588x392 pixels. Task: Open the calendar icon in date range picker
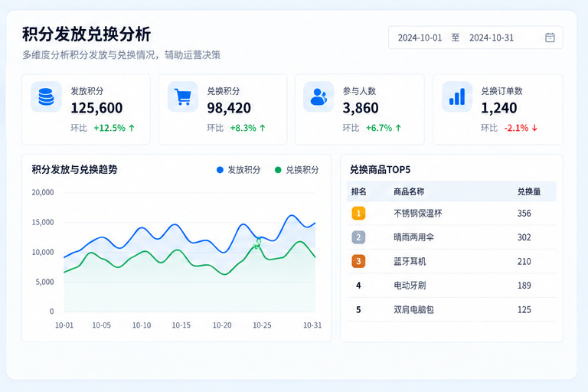[x=550, y=38]
